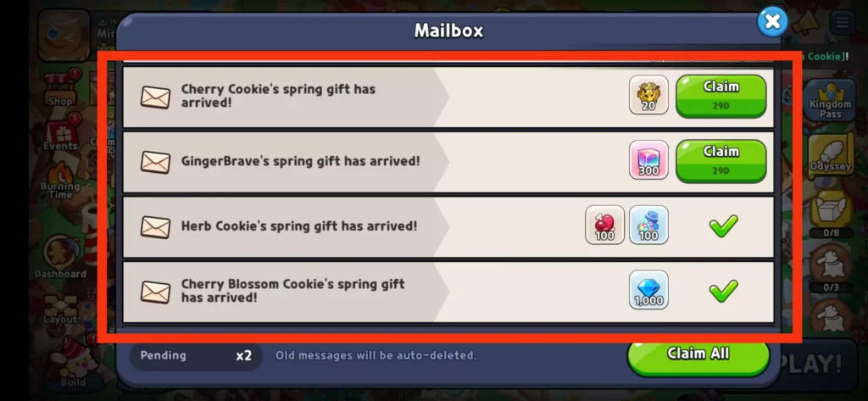Claim Cherry Cookie's spring gift
Screen dimensions: 868x401
[721, 96]
